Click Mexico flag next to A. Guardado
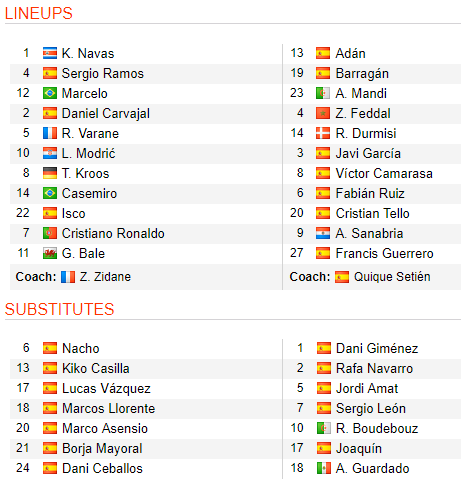The width and height of the screenshot is (461, 484). [x=324, y=468]
